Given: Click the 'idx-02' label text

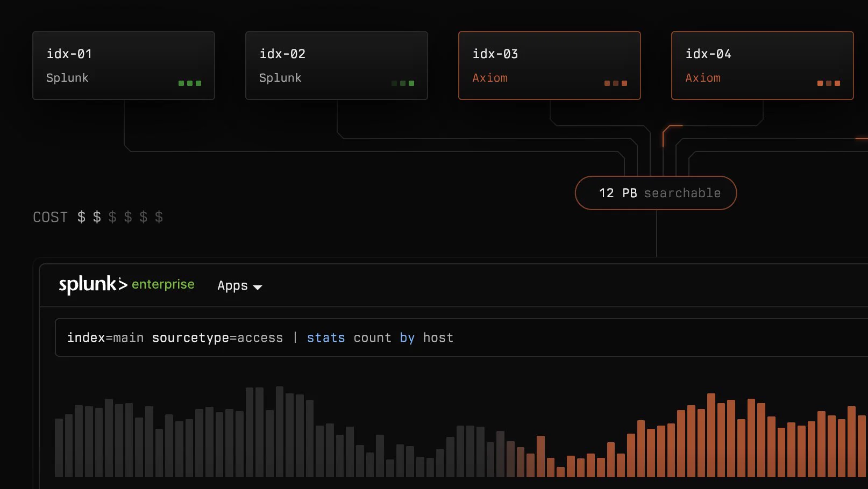Looking at the screenshot, I should pos(282,54).
